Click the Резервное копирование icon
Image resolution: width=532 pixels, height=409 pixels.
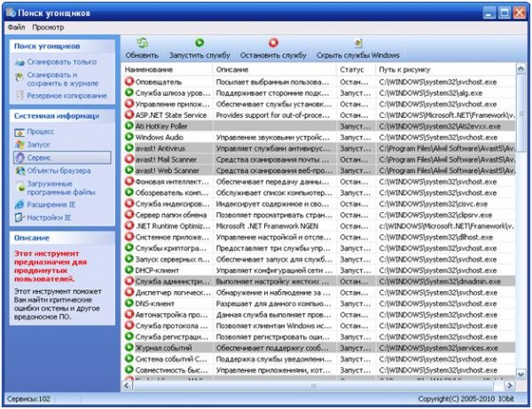coord(20,96)
